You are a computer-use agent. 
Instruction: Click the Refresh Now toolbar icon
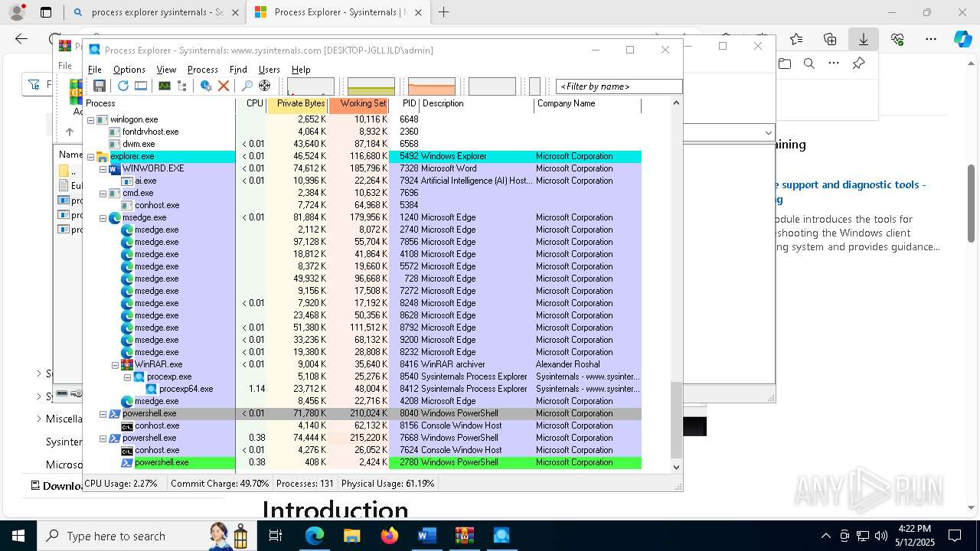coord(122,86)
